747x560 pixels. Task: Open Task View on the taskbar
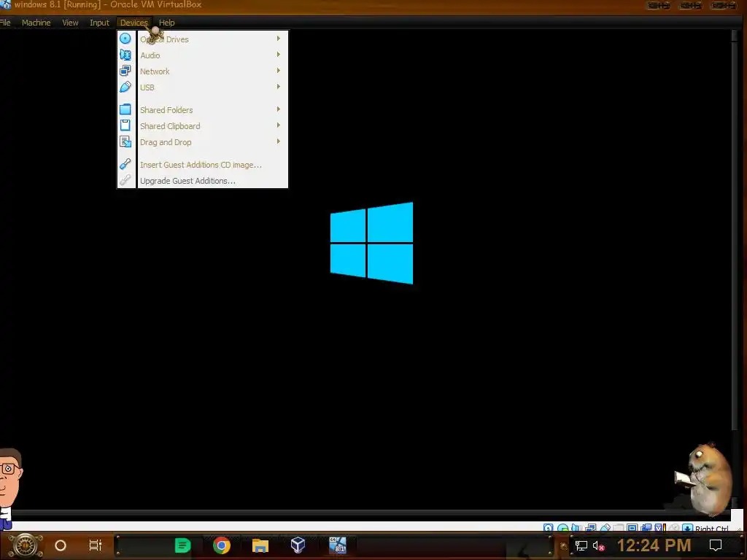tap(96, 545)
